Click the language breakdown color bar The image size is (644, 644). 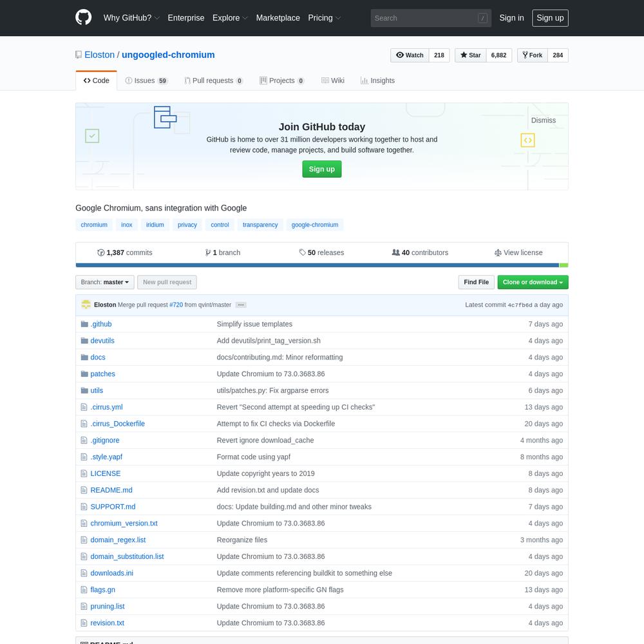[322, 265]
